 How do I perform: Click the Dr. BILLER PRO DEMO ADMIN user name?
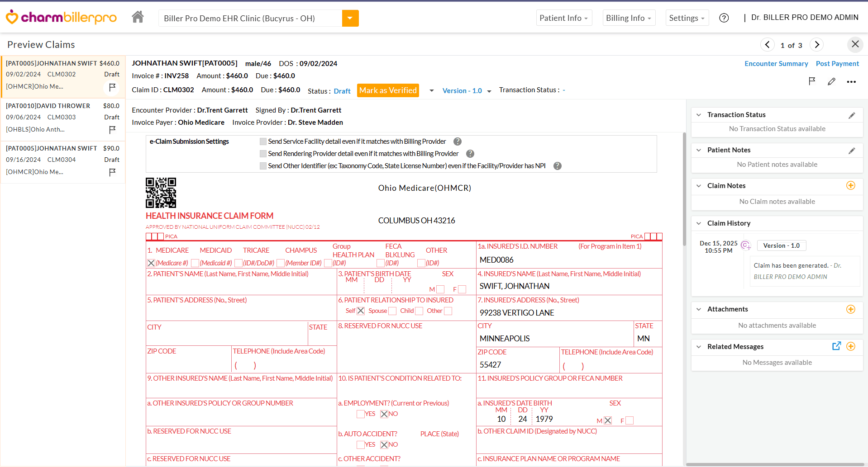[x=805, y=17]
